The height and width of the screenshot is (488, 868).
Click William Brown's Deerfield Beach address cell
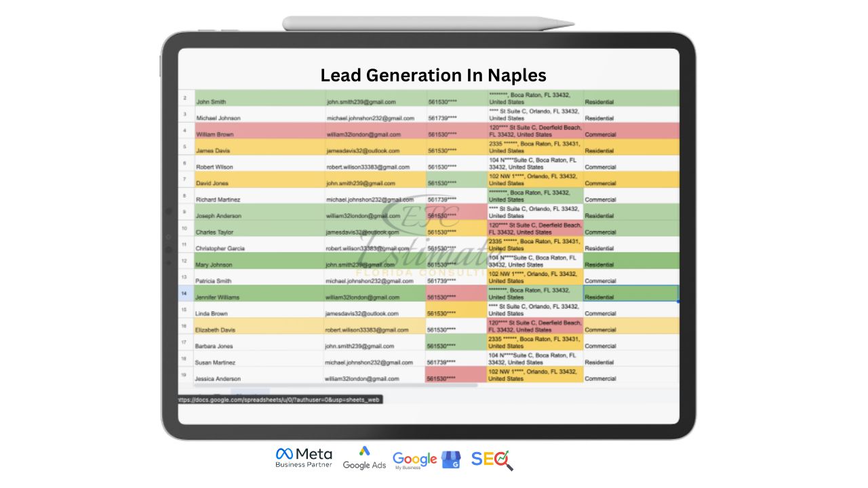[535, 131]
